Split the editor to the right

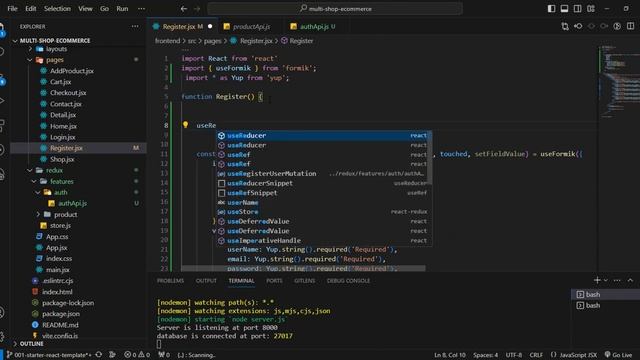click(630, 27)
